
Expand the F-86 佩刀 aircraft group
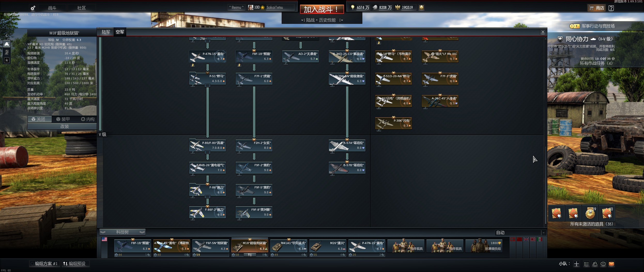pyautogui.click(x=208, y=190)
